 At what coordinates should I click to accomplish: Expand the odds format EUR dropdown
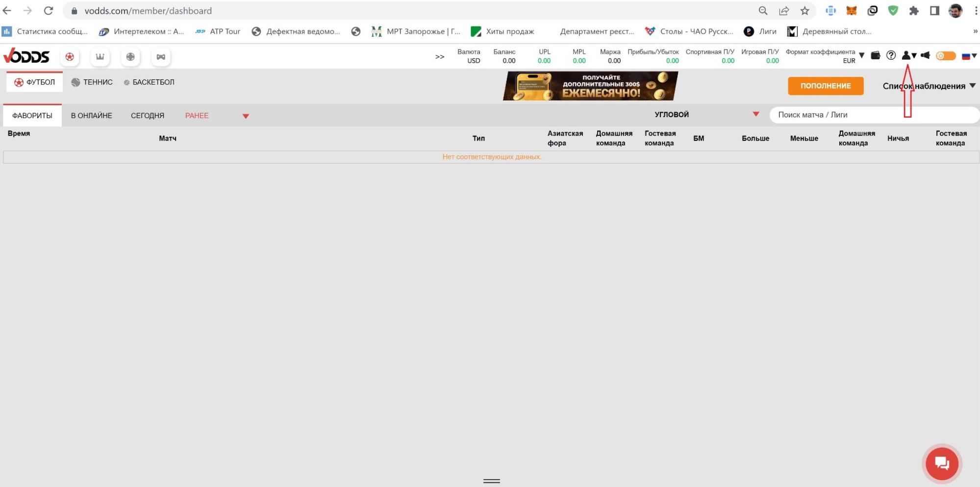point(861,55)
